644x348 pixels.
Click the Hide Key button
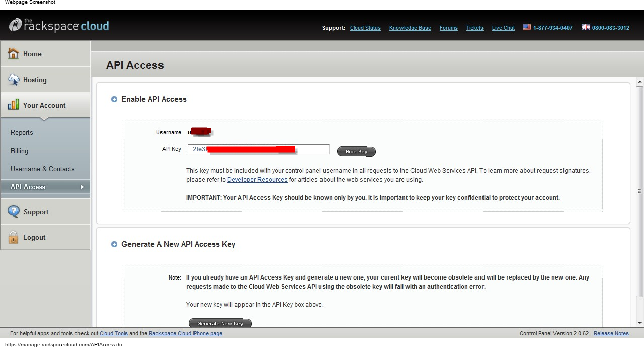point(356,151)
